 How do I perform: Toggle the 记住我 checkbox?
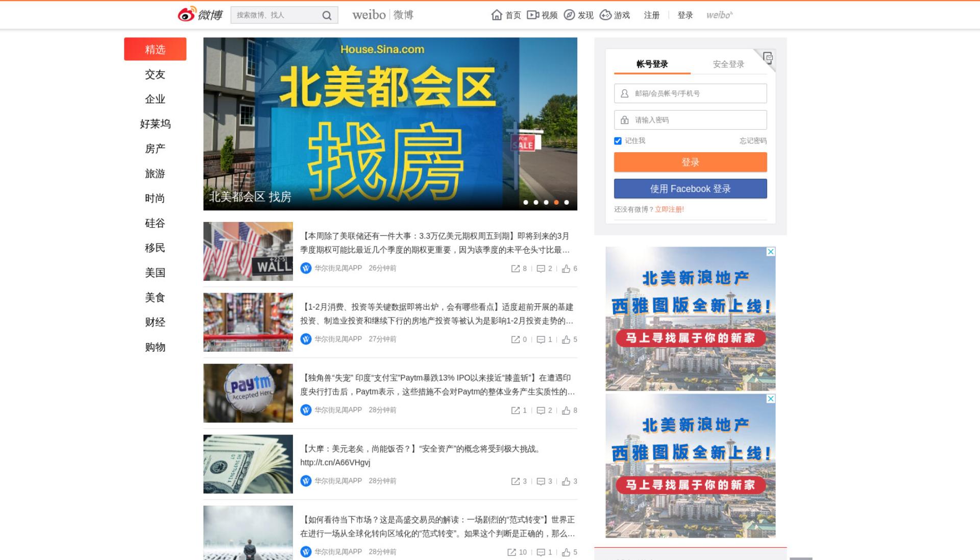coord(618,141)
